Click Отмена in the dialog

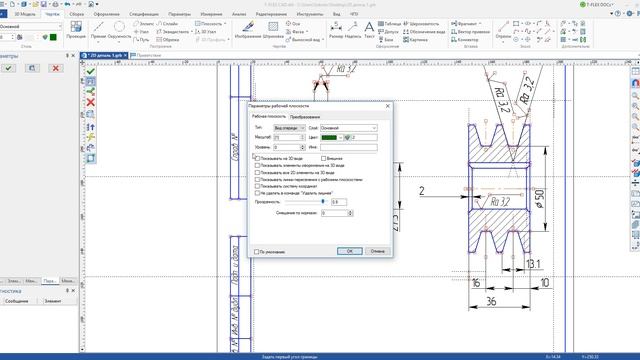378,251
